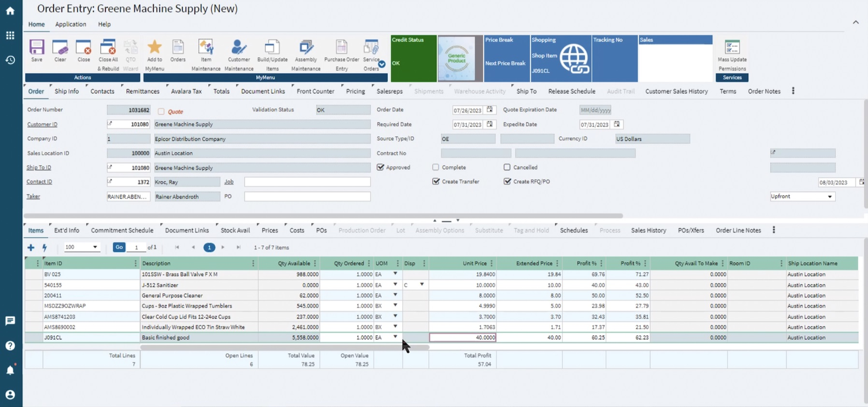This screenshot has width=868, height=407.
Task: Click the Go button for grid paging
Action: pos(119,247)
